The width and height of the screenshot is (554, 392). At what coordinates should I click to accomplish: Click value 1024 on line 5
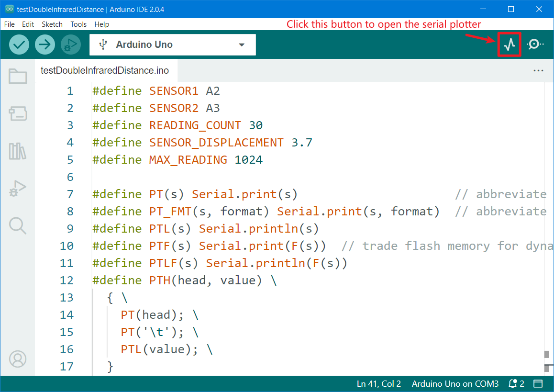(x=249, y=160)
